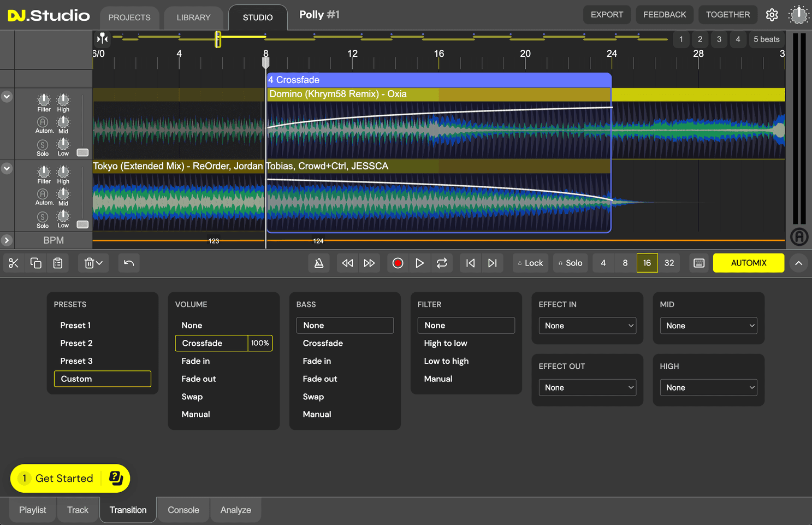Click the yellow overview position marker

tap(218, 39)
